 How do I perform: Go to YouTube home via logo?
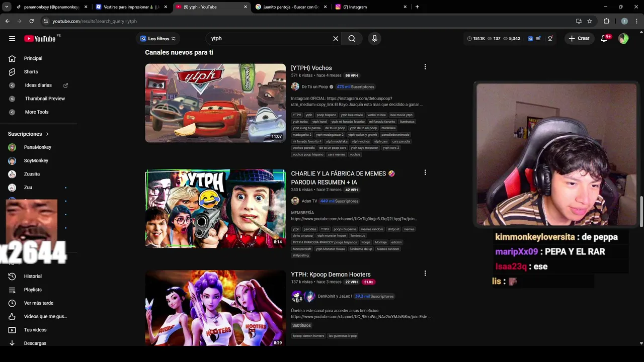coord(40,39)
